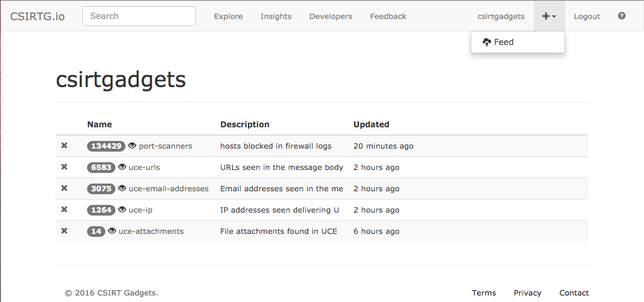Click the 'URLs seen in the message body' description
This screenshot has height=302, width=644.
[x=282, y=167]
